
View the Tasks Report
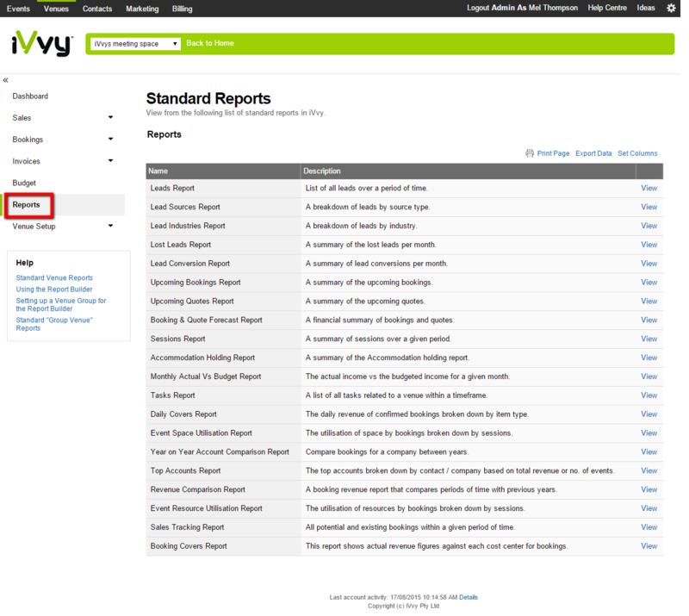coord(649,395)
